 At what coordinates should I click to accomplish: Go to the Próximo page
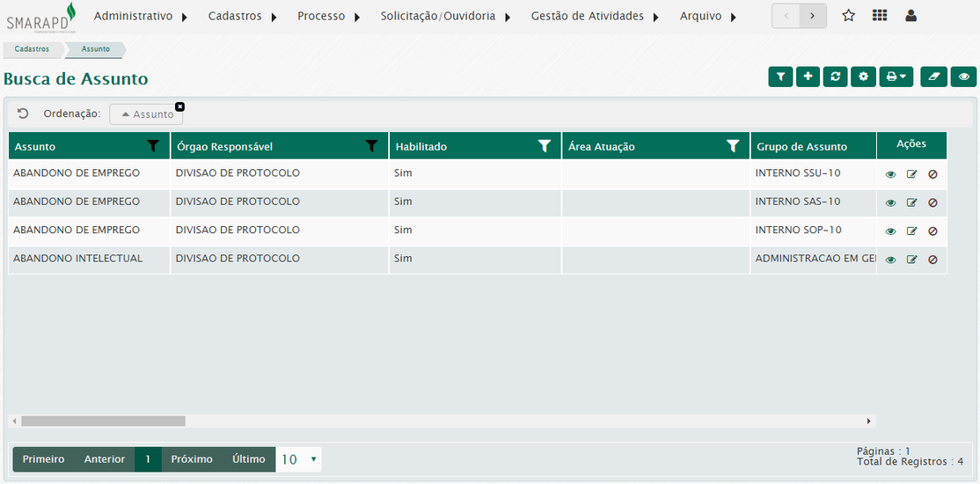pyautogui.click(x=192, y=459)
